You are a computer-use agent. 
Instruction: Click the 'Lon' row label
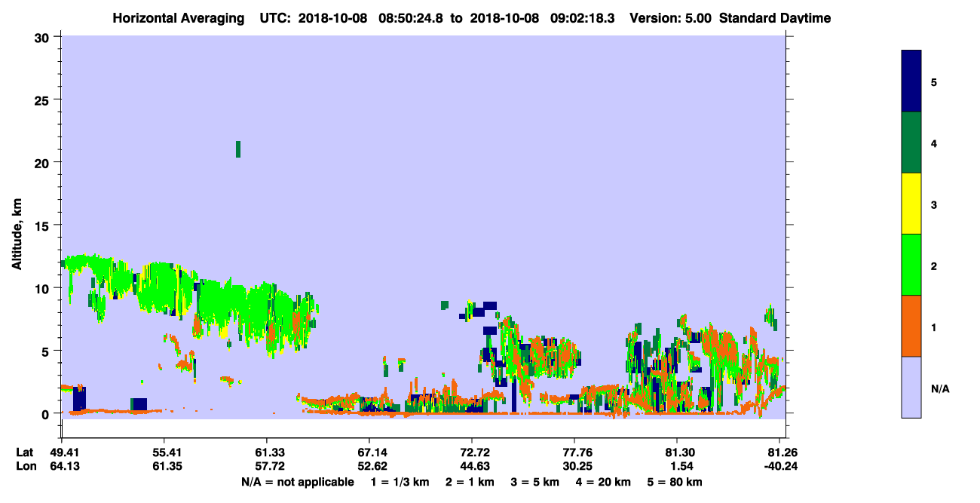click(26, 466)
